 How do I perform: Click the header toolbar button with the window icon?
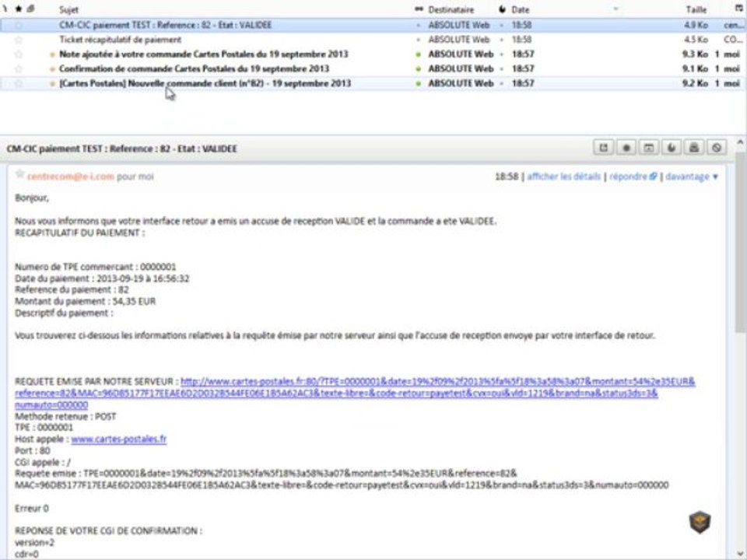pos(648,148)
